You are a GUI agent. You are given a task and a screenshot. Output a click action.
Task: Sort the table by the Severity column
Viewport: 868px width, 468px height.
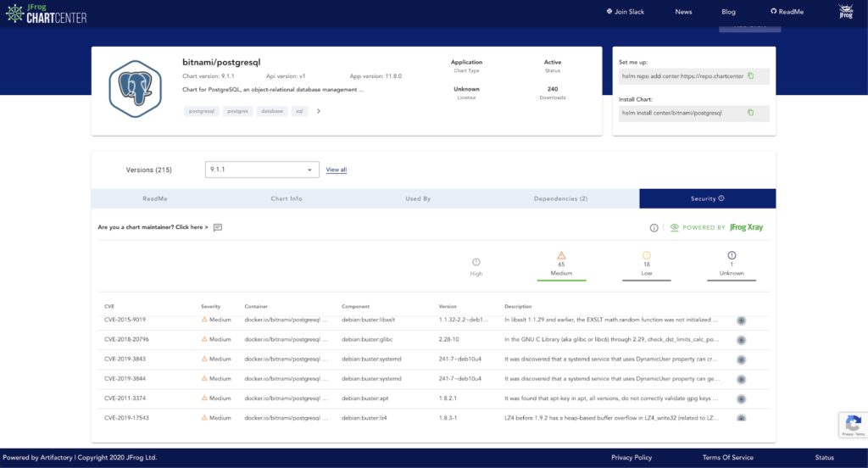pyautogui.click(x=211, y=306)
